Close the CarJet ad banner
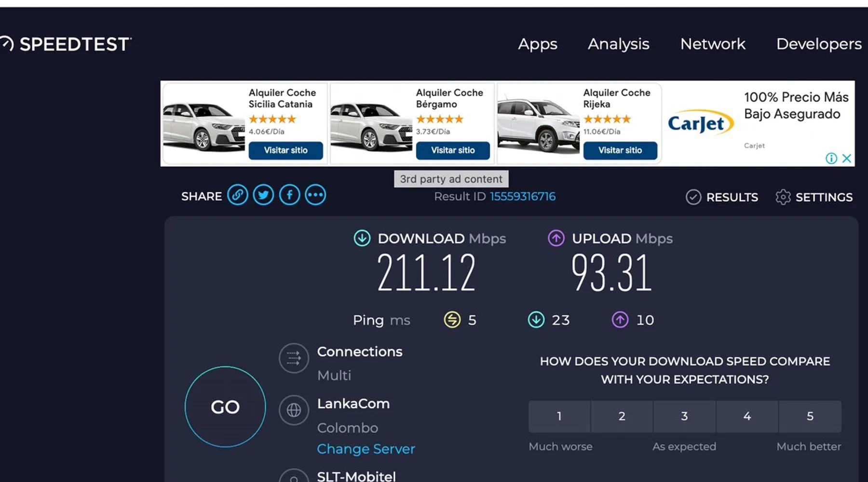 [x=847, y=158]
